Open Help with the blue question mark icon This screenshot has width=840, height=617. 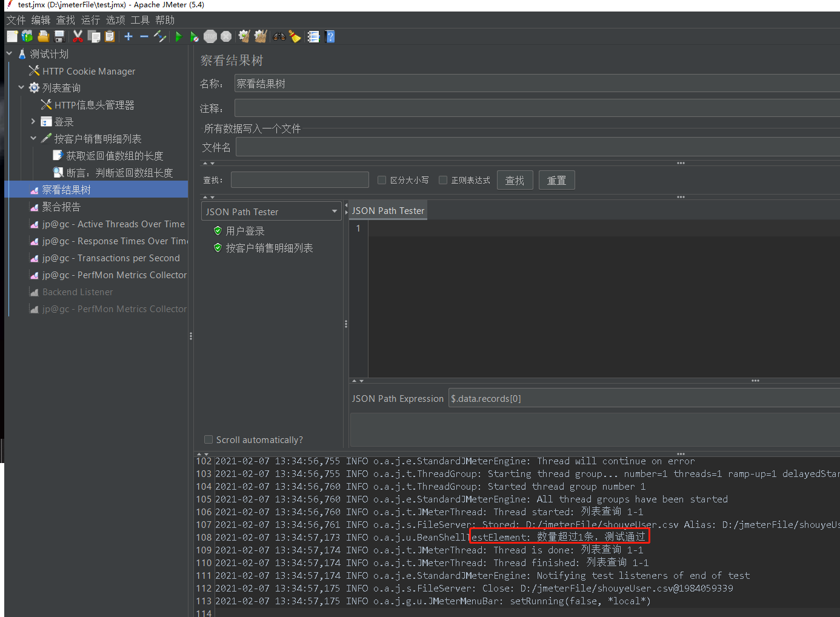click(x=330, y=36)
